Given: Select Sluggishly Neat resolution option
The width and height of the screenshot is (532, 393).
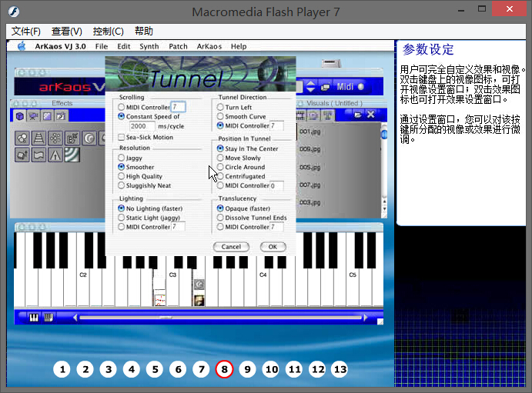Looking at the screenshot, I should pyautogui.click(x=121, y=185).
